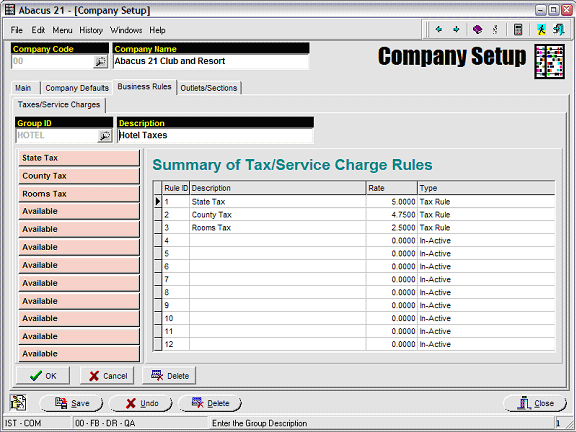Image resolution: width=576 pixels, height=432 pixels.
Task: Open the File menu
Action: tap(17, 30)
